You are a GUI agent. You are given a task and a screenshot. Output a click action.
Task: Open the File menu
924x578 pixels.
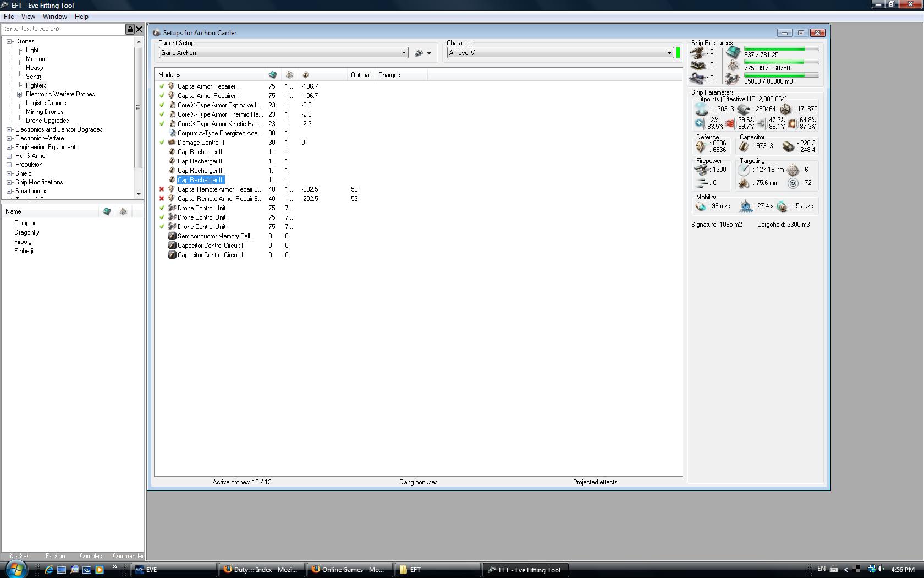coord(9,17)
